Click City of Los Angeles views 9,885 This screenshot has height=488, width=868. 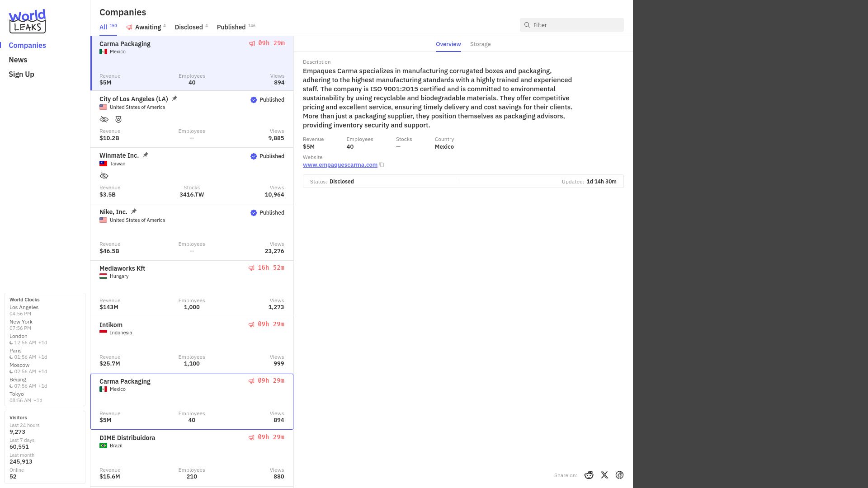[276, 138]
